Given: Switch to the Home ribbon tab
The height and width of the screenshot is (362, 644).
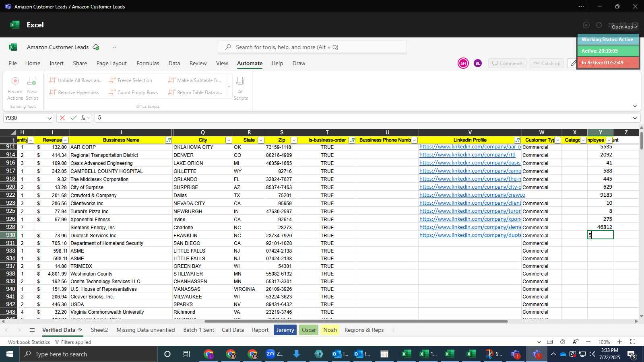Looking at the screenshot, I should pyautogui.click(x=33, y=63).
